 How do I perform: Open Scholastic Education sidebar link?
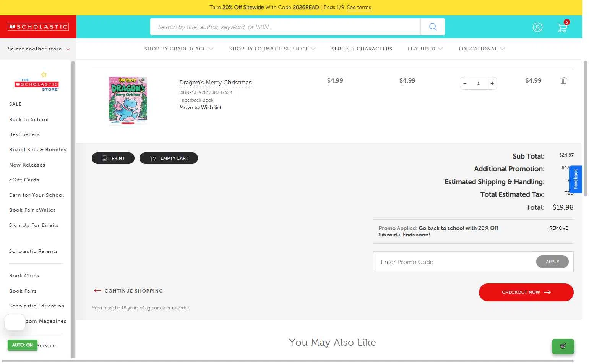pyautogui.click(x=37, y=306)
